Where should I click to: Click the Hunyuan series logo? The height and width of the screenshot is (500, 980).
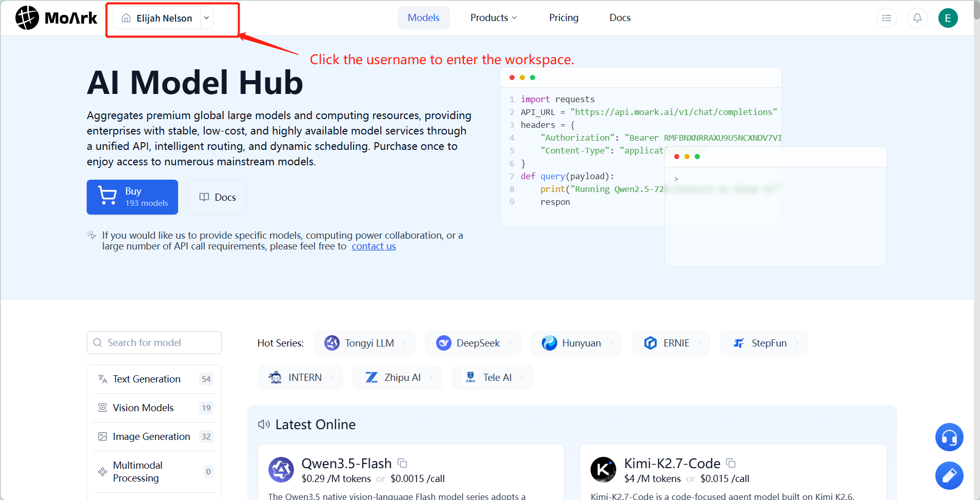tap(550, 343)
